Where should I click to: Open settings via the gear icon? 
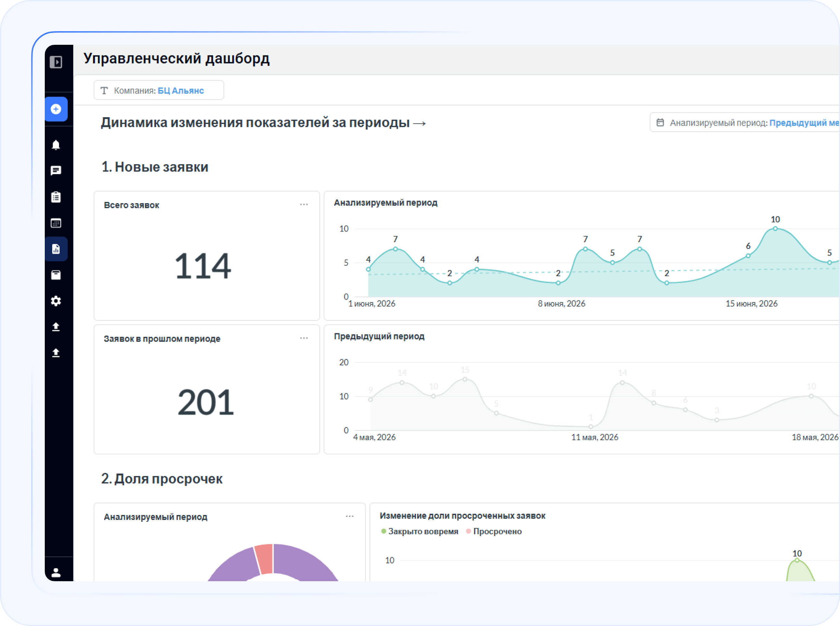(56, 301)
